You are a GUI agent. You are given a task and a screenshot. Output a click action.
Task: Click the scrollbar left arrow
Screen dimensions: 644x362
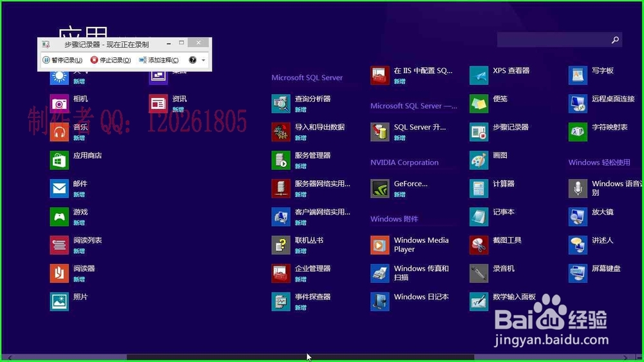coord(10,357)
